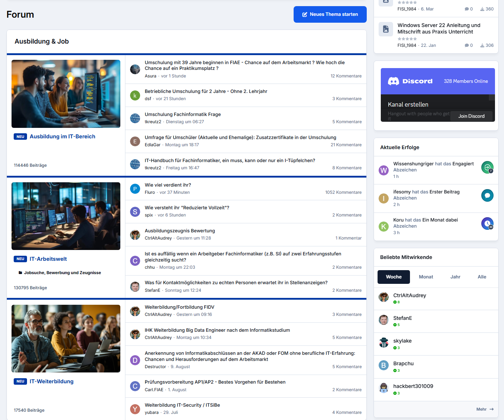This screenshot has width=504, height=420.
Task: Select the Woche tab
Action: click(x=394, y=277)
